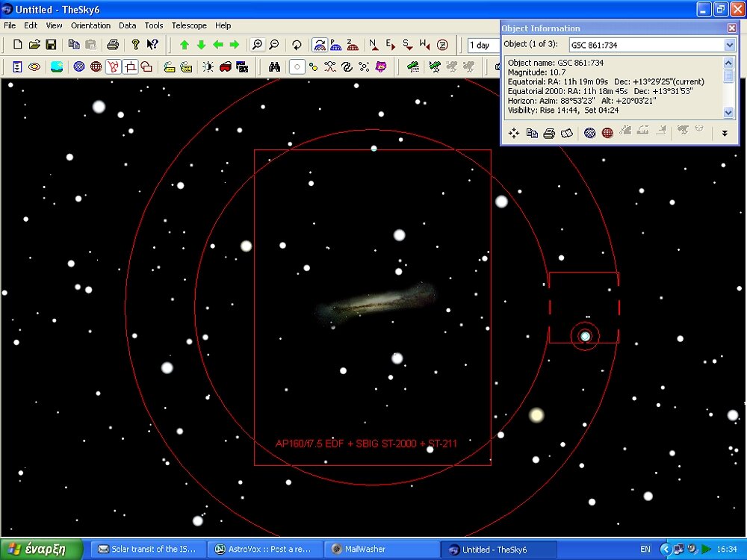Open the GSC 861:734 object dropdown

(729, 44)
